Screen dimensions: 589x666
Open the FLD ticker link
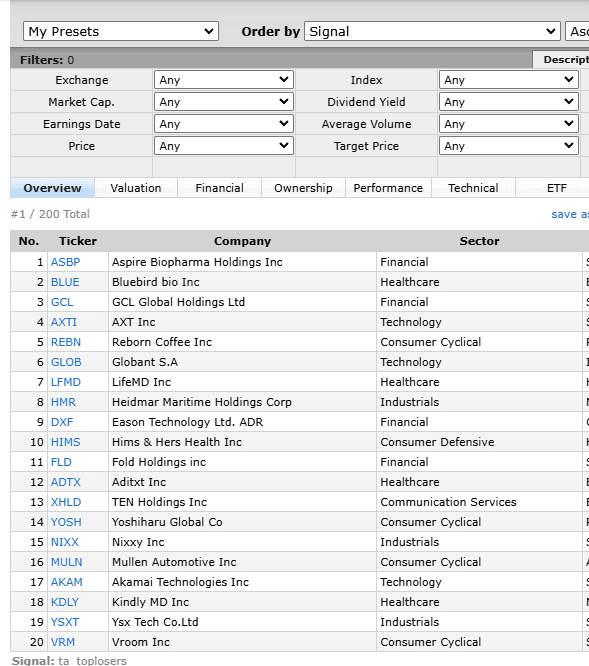point(61,462)
